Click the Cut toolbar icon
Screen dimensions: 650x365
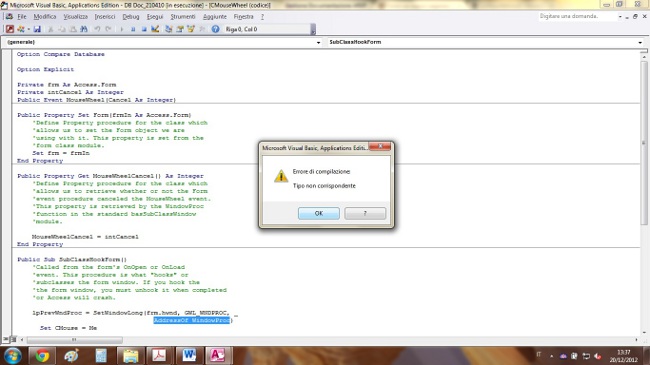coord(51,29)
